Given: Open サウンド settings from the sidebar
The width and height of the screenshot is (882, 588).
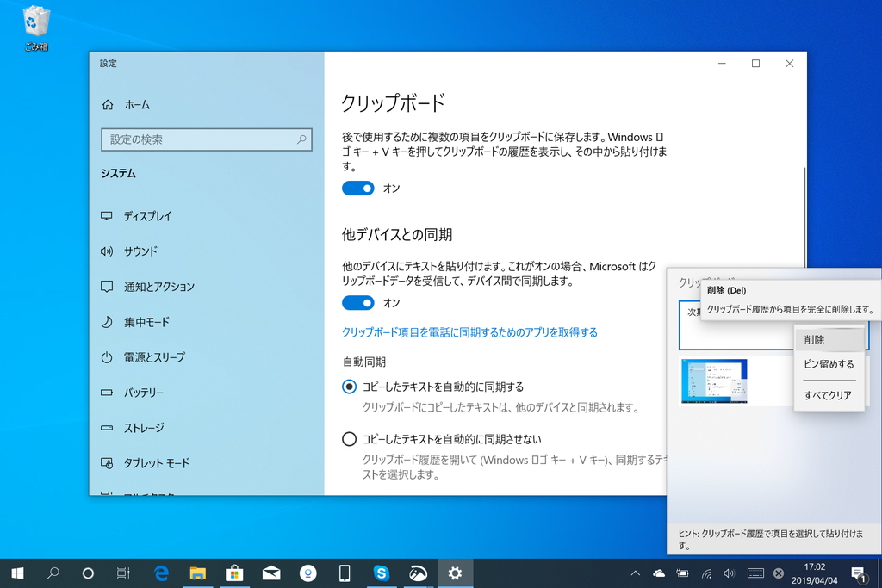Looking at the screenshot, I should (x=143, y=251).
